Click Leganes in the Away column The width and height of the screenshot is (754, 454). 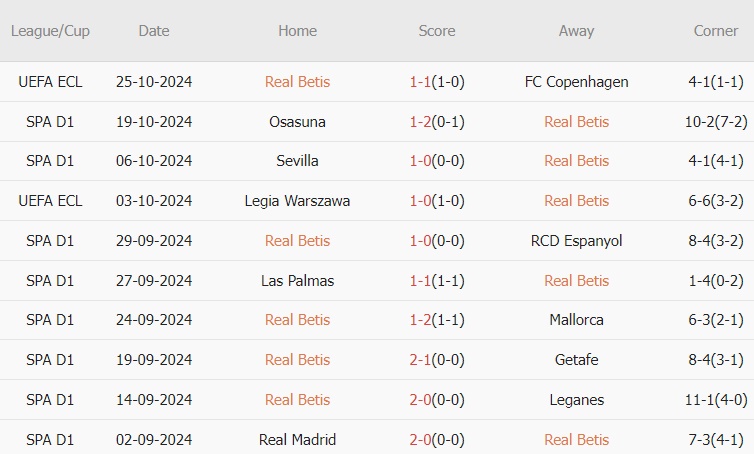pos(576,400)
